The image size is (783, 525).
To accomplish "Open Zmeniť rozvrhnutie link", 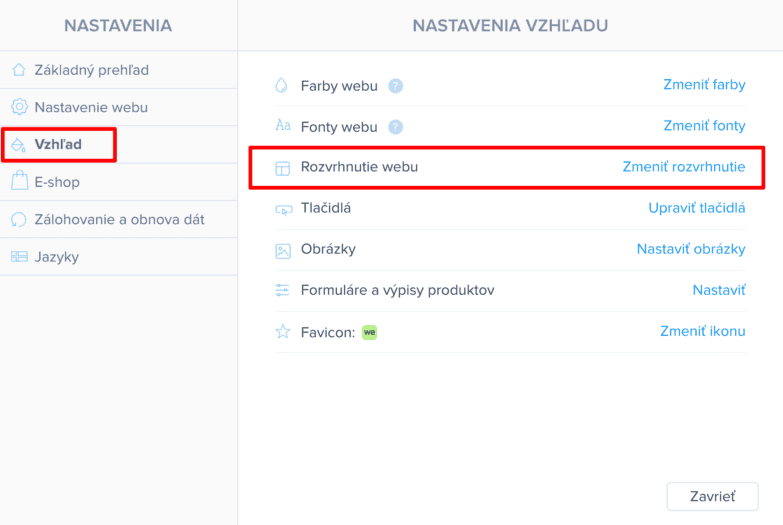I will [684, 167].
